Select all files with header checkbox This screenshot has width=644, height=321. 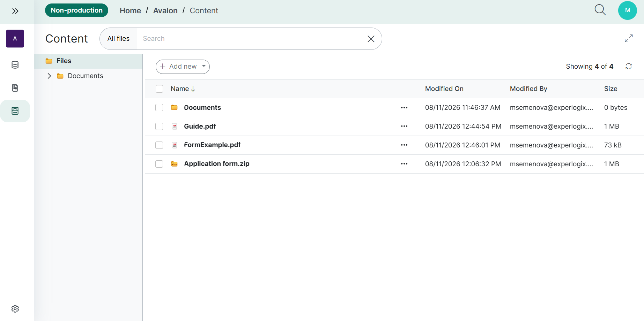point(160,89)
